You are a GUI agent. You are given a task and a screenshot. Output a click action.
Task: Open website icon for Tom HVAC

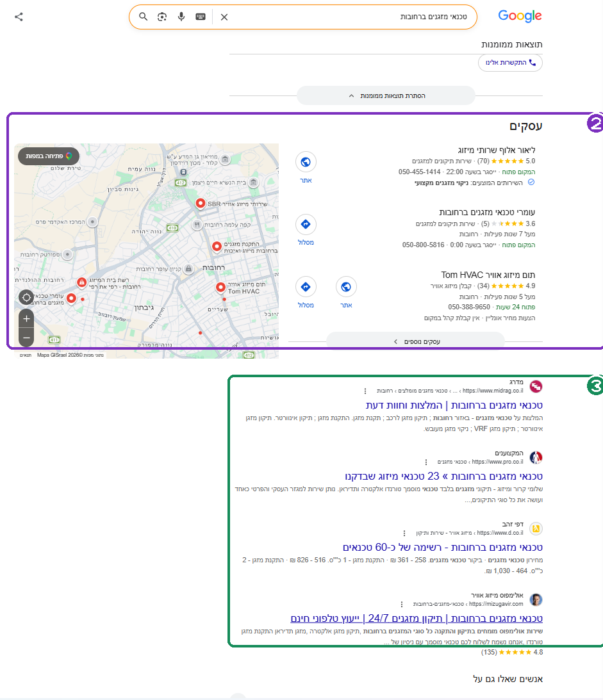point(346,287)
